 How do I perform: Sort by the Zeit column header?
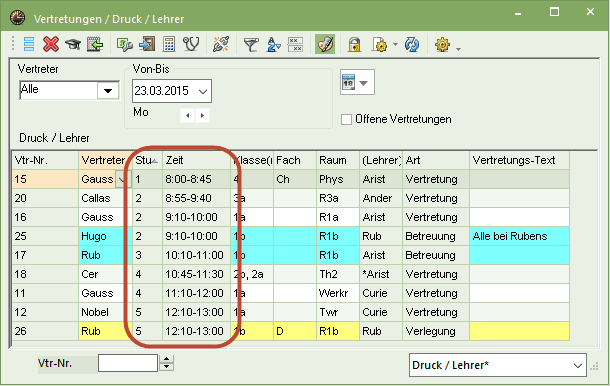196,160
